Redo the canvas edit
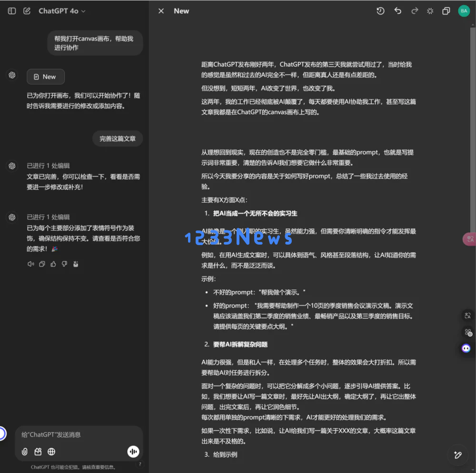Viewport: 476px width, 473px height. click(415, 11)
